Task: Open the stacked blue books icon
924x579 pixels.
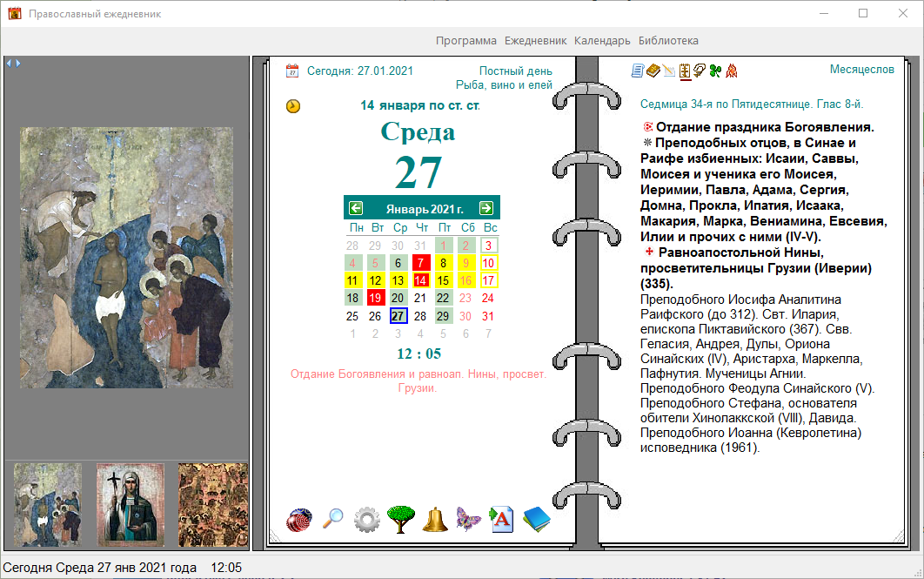Action: 536,520
